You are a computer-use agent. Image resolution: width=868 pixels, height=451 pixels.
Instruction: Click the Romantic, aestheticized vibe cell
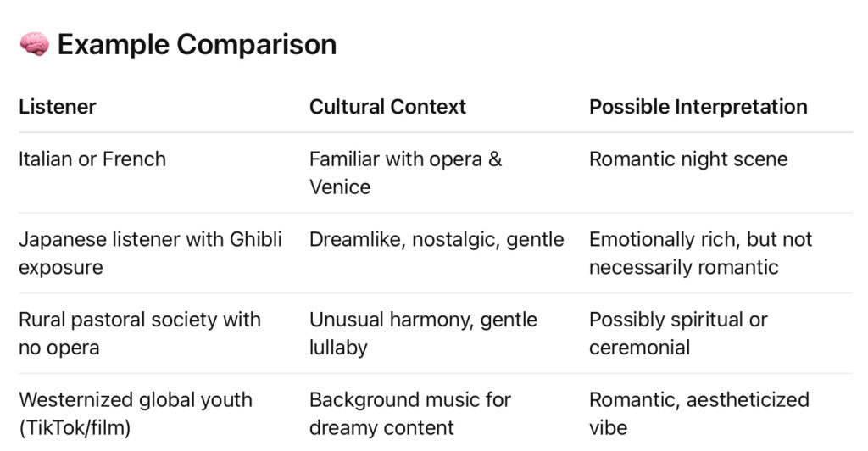tap(699, 414)
